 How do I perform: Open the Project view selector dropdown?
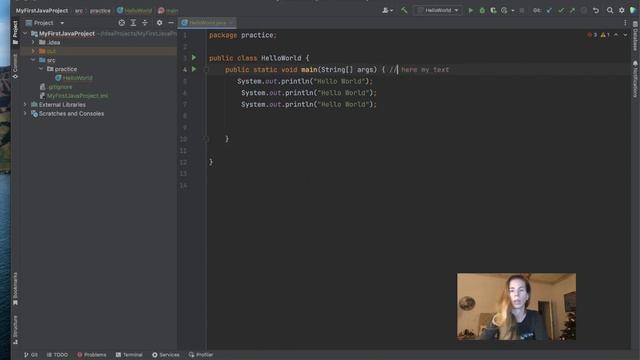45,23
